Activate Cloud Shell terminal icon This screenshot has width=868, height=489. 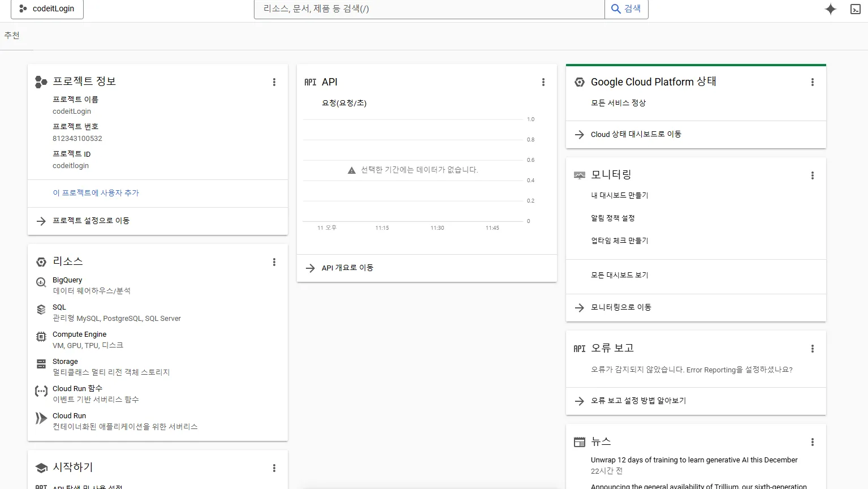click(856, 9)
